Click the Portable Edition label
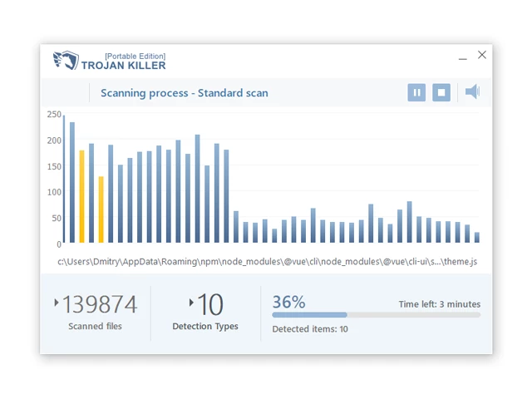 coord(135,56)
